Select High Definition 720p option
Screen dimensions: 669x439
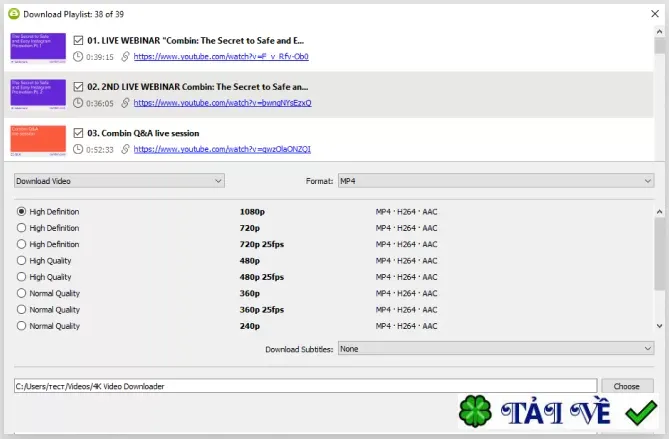point(21,228)
